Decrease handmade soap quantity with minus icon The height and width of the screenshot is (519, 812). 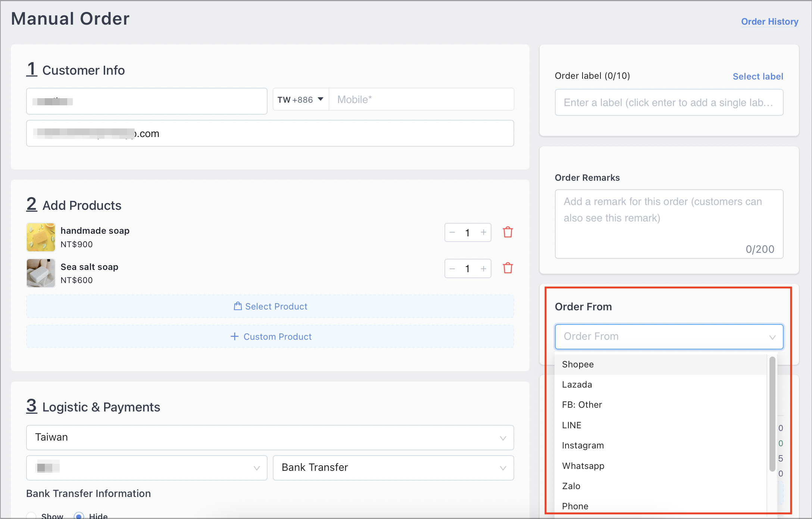pyautogui.click(x=452, y=232)
